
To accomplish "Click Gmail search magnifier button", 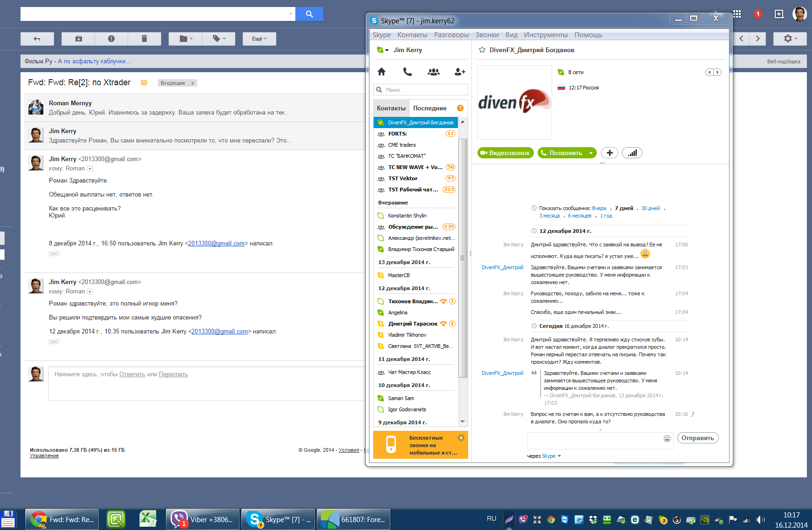I will 309,14.
